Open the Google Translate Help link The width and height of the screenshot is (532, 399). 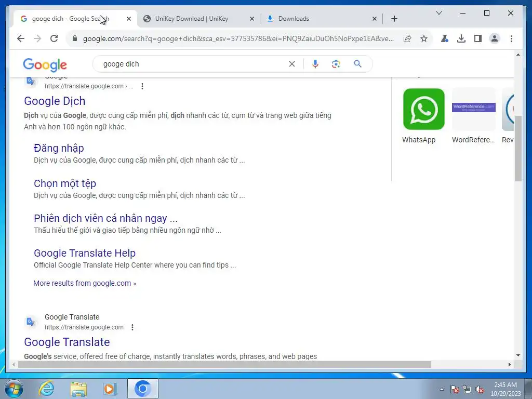tap(85, 253)
